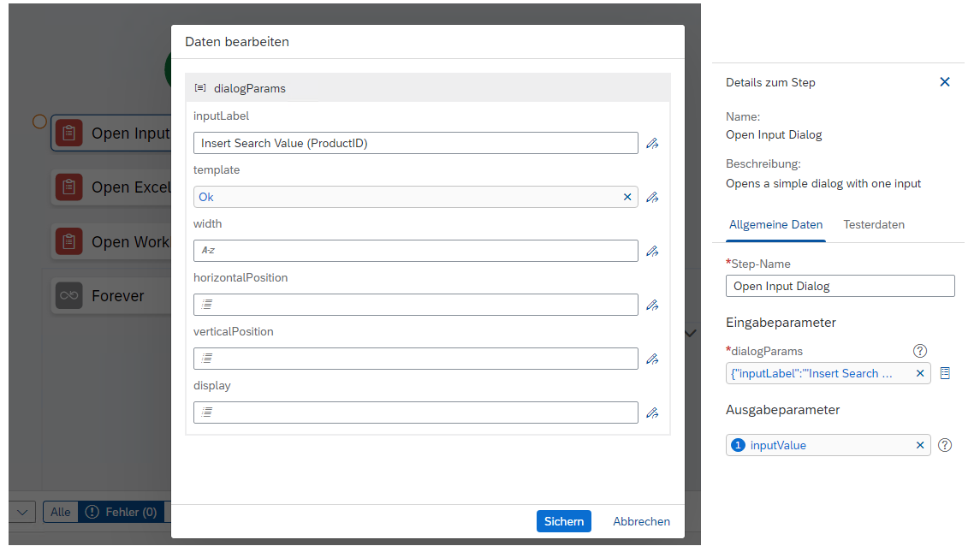Click the Open Excel step clipboard icon
This screenshot has height=552, width=980.
(x=68, y=187)
